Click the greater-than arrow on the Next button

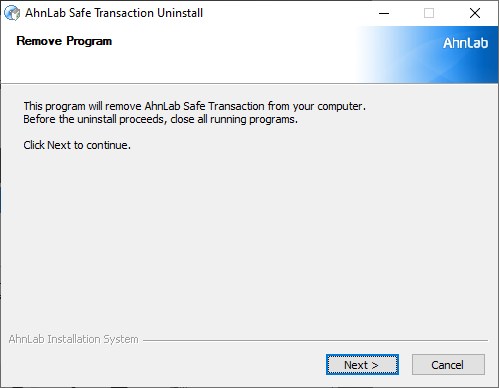point(375,365)
